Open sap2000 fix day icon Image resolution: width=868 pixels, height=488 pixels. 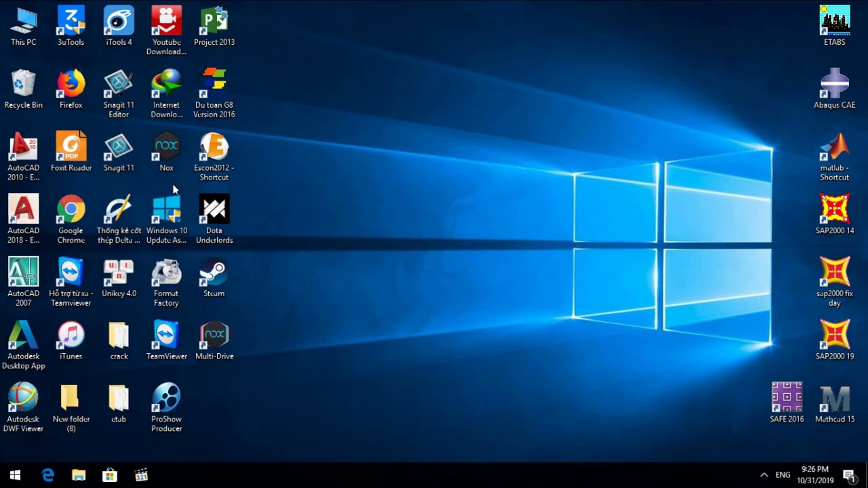pyautogui.click(x=835, y=283)
